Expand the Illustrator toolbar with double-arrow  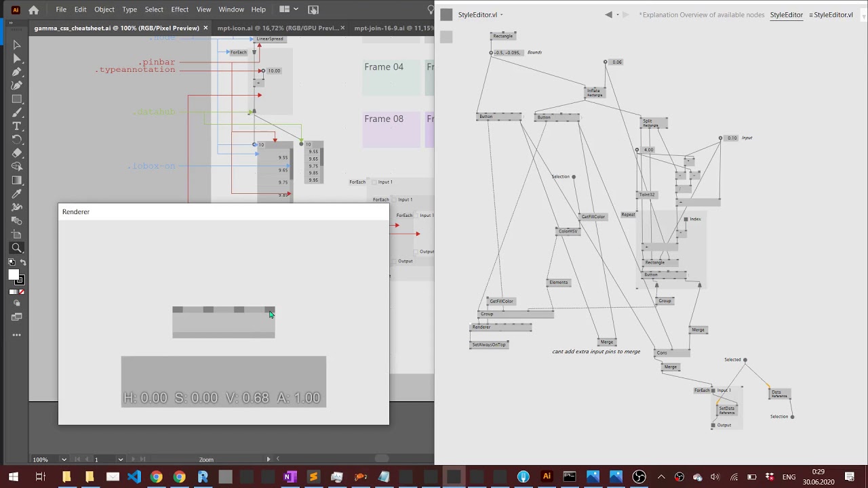[12, 22]
